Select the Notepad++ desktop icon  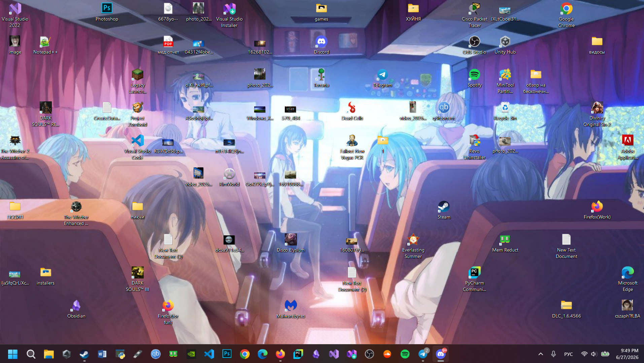coord(45,45)
